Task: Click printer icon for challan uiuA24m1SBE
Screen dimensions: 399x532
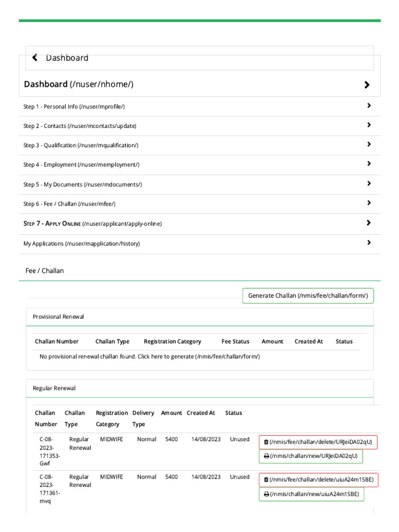Action: tap(266, 494)
